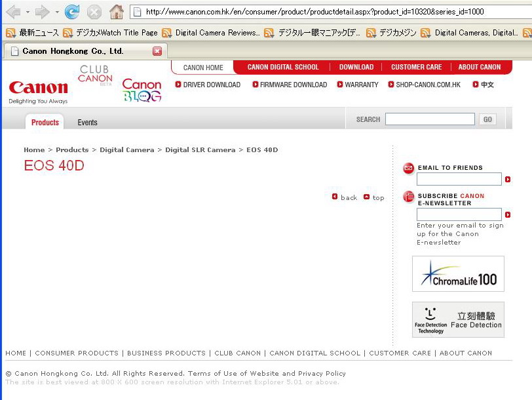Click footer ABOUT CANON link
The height and width of the screenshot is (400, 532).
pos(465,353)
